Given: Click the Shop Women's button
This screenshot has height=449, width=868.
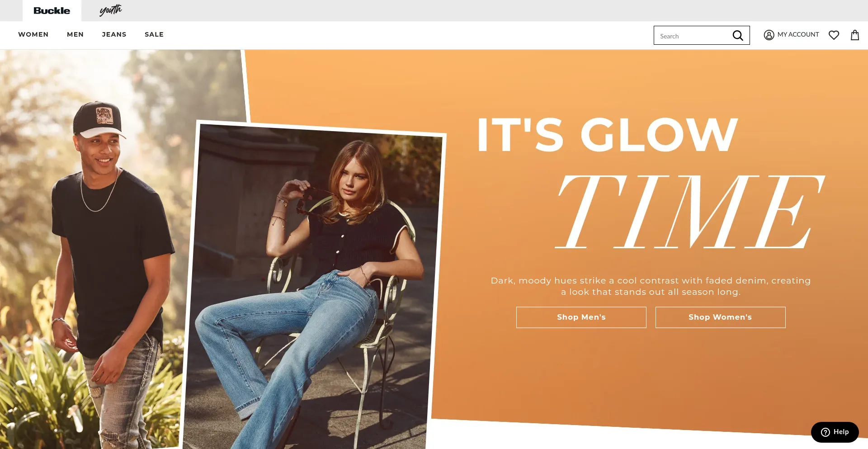Looking at the screenshot, I should (x=721, y=317).
